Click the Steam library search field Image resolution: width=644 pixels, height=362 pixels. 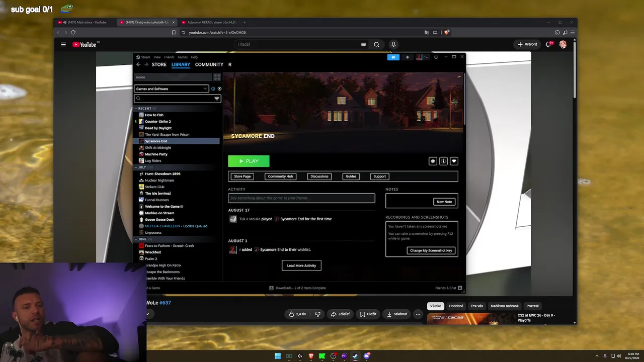(x=177, y=99)
